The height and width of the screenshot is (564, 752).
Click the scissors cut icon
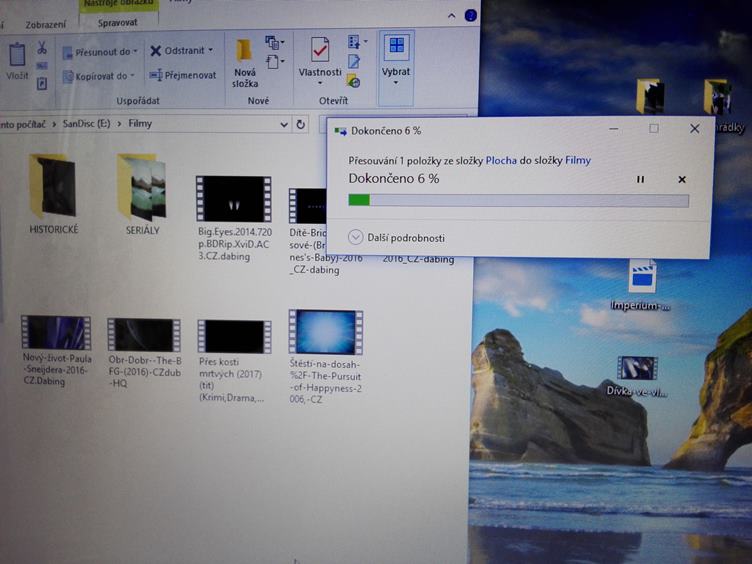point(42,47)
